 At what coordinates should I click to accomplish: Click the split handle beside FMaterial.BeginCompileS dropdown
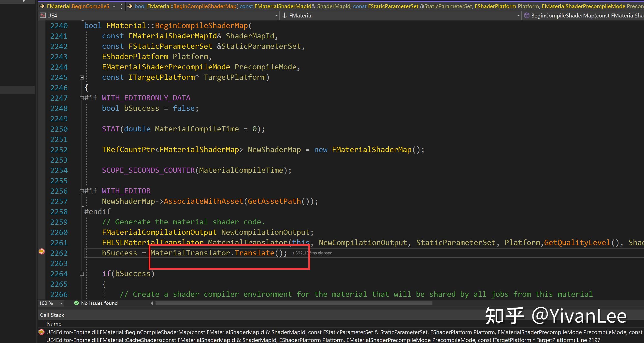pyautogui.click(x=121, y=6)
